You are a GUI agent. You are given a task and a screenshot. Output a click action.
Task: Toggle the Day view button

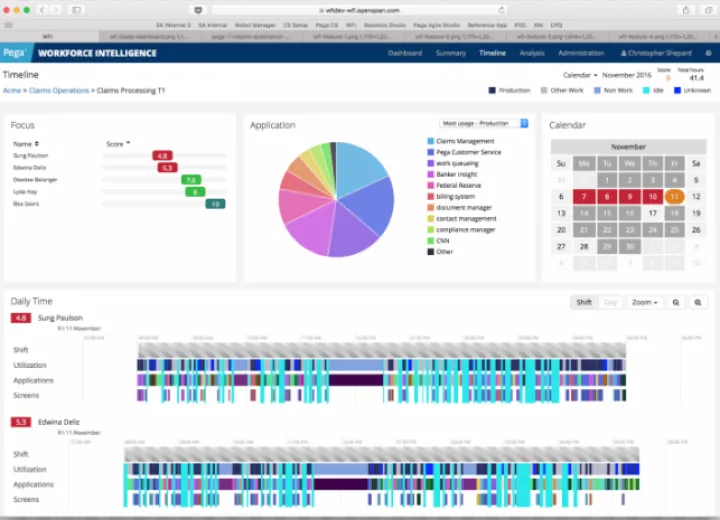(x=610, y=302)
